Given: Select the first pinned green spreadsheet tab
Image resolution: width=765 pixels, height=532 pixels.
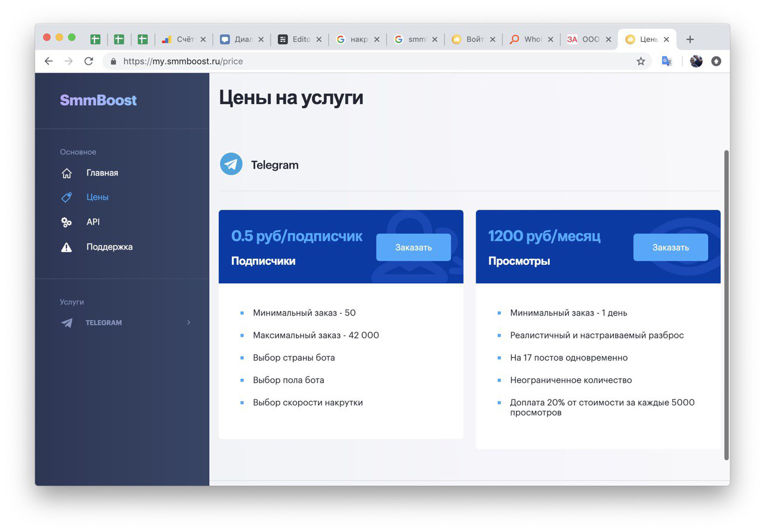Looking at the screenshot, I should coord(95,39).
